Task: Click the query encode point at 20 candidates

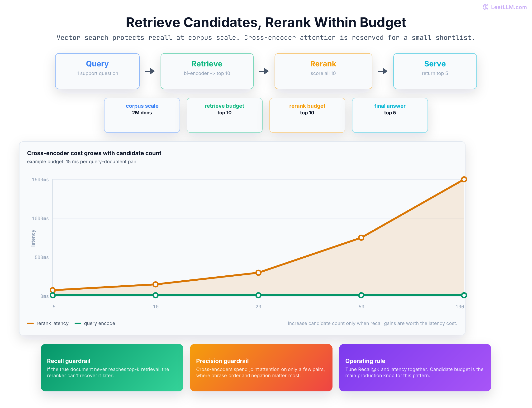Action: [x=258, y=295]
